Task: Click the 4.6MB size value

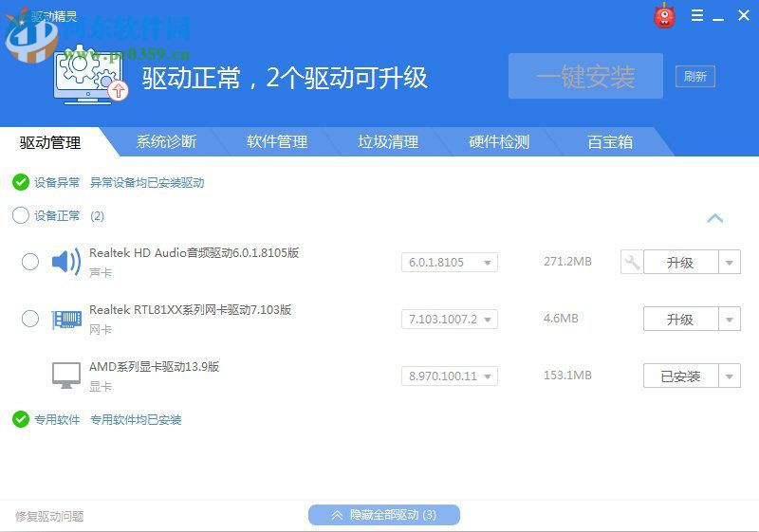Action: click(561, 319)
